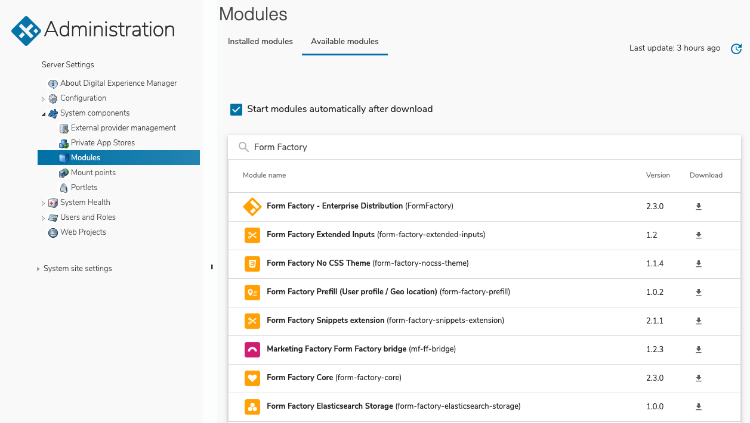This screenshot has width=750, height=423.
Task: Click Form Factory Core name
Action: click(x=300, y=378)
